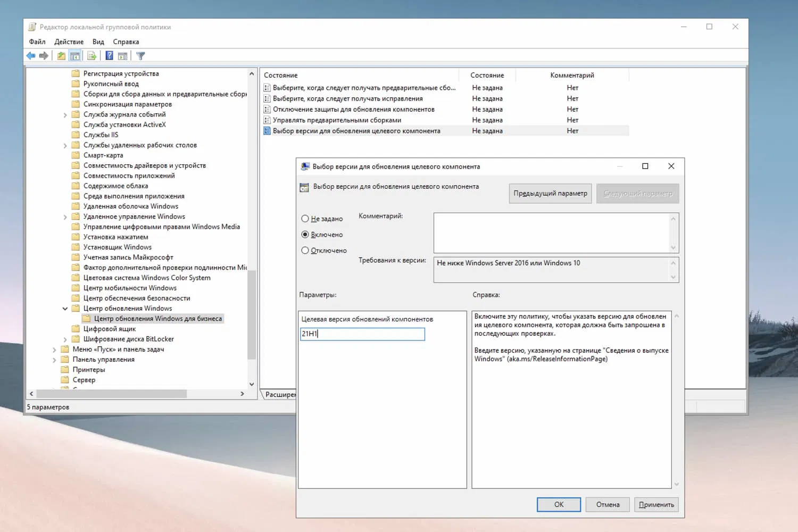Click the tree pane's scroll-right arrow
This screenshot has height=532, width=798.
242,394
